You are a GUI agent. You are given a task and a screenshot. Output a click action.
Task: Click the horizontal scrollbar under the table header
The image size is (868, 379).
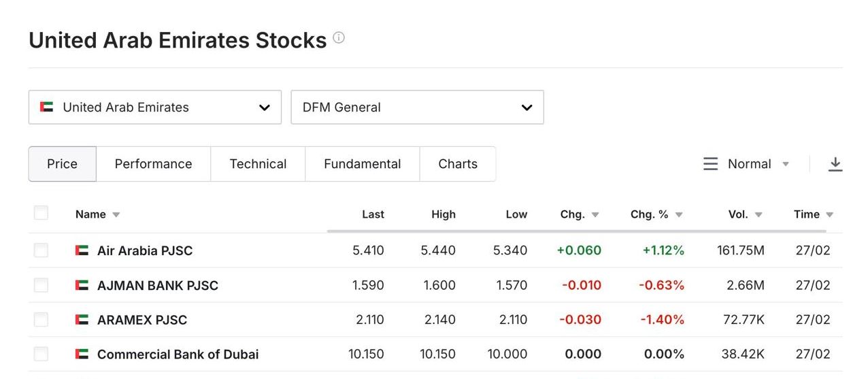click(584, 231)
